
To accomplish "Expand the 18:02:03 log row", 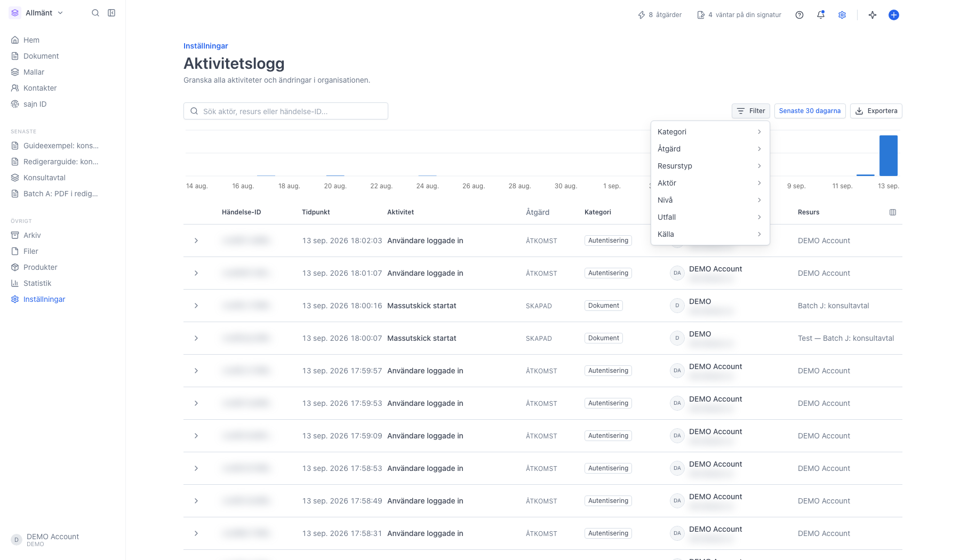I will point(196,241).
